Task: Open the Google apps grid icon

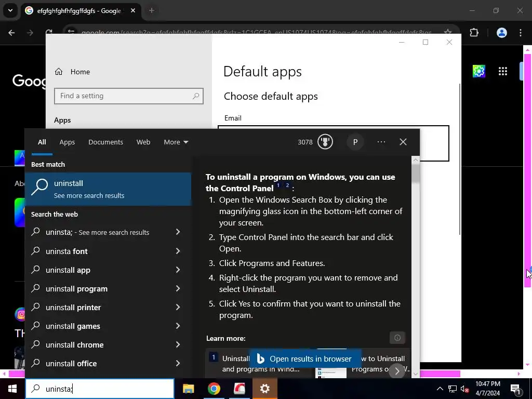Action: tap(503, 71)
